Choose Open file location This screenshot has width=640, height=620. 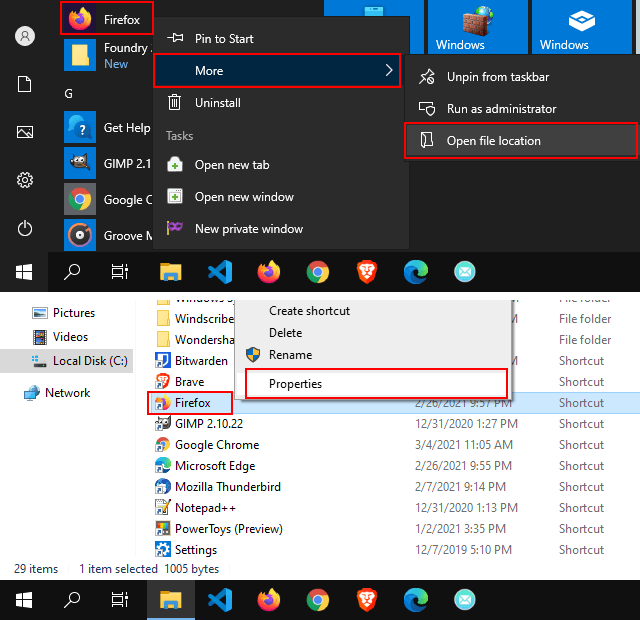click(x=522, y=141)
